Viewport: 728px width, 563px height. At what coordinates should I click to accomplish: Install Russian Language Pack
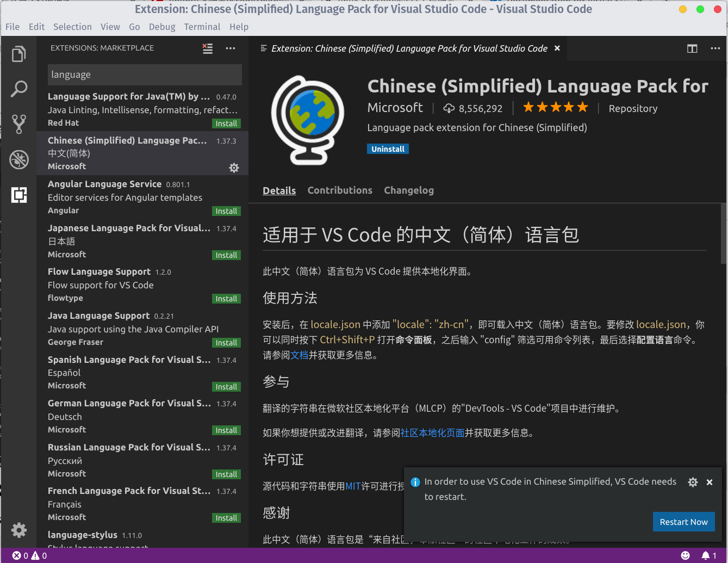point(226,474)
